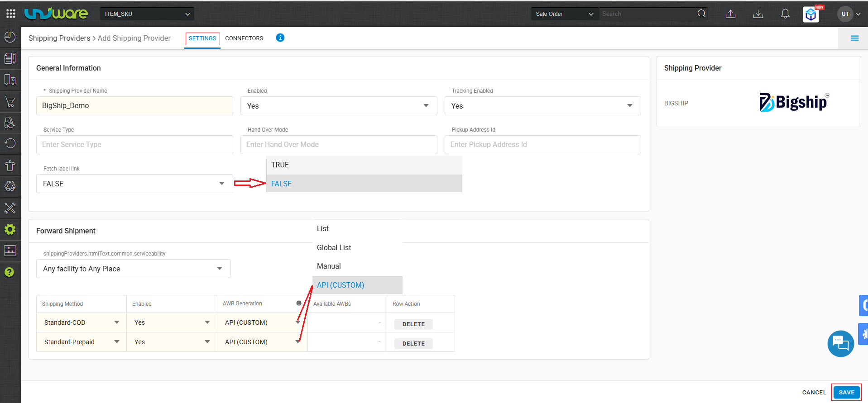Click the BIGSHIP provider label

(x=676, y=103)
